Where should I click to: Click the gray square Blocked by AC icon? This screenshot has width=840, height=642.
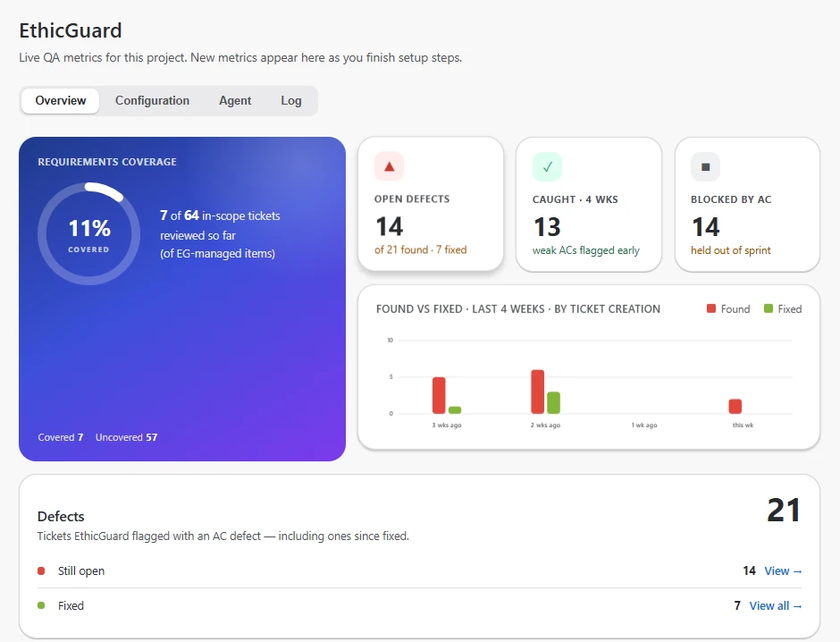(706, 166)
